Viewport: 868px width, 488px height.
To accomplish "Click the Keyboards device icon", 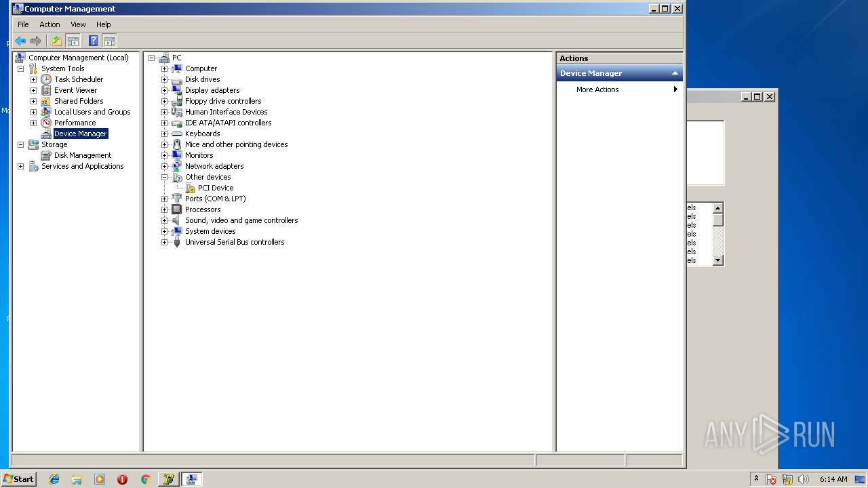I will click(x=177, y=134).
